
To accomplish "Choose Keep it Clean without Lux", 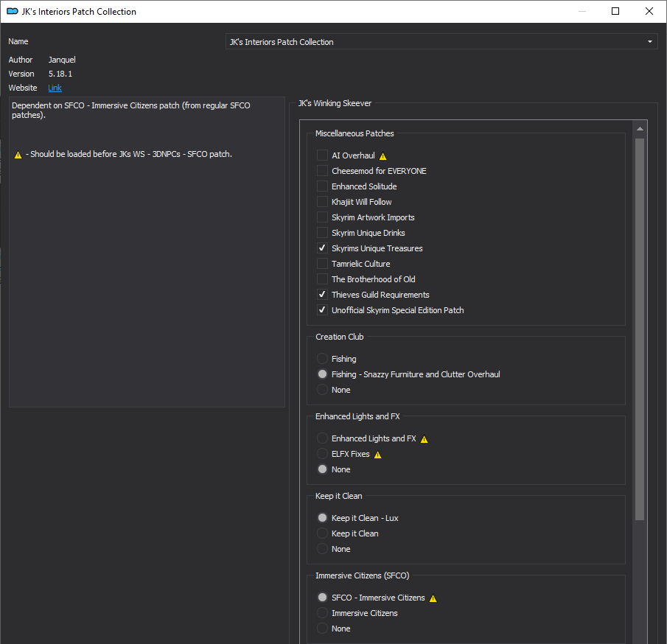I will coord(322,533).
